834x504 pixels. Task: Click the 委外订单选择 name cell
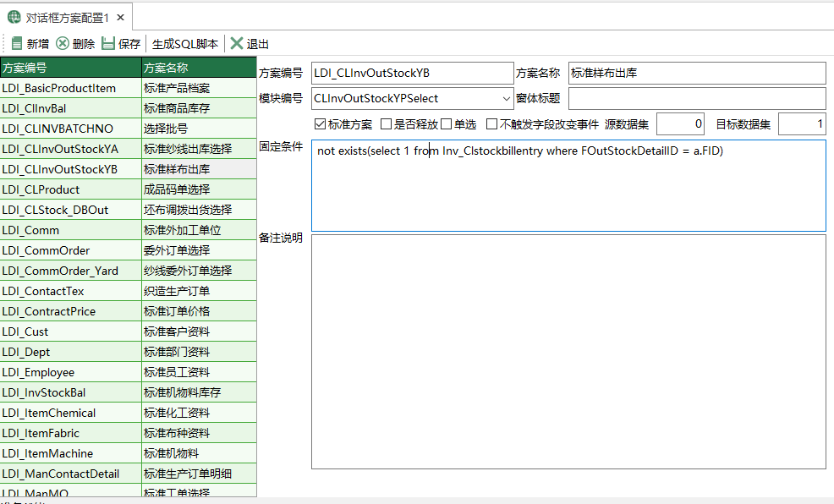tap(199, 250)
